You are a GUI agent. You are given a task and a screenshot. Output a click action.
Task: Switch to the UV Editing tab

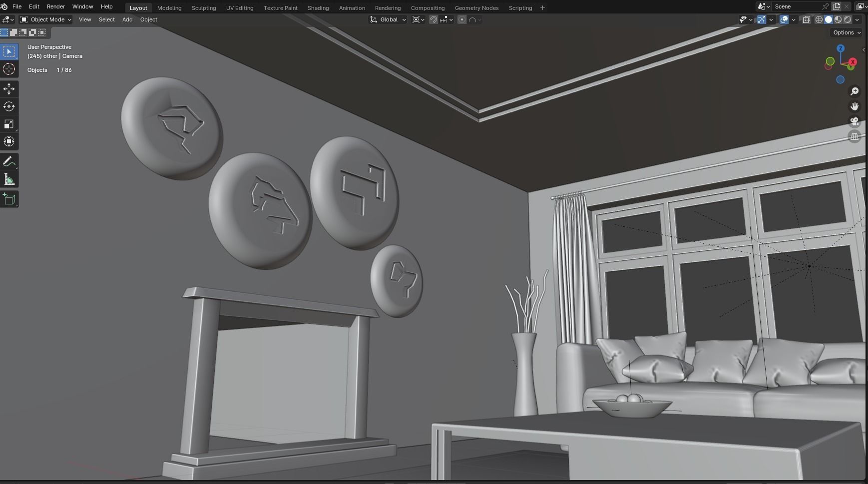coord(240,8)
